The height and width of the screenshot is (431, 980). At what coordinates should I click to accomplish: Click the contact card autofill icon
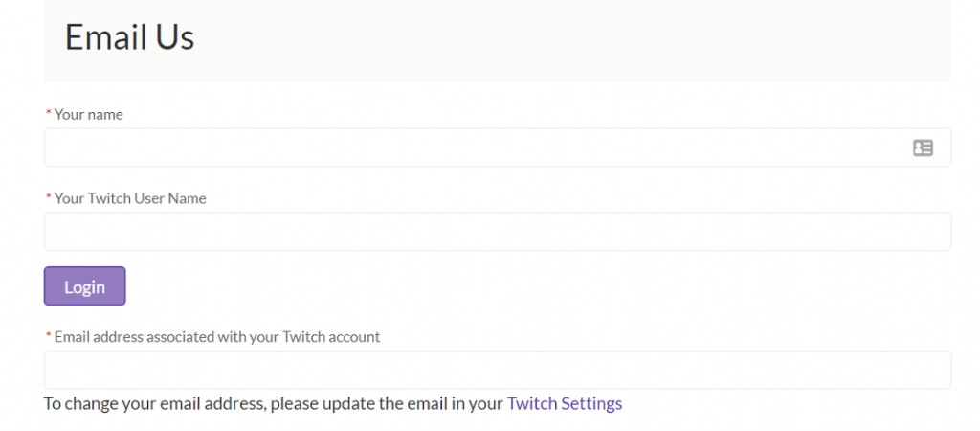[x=923, y=147]
